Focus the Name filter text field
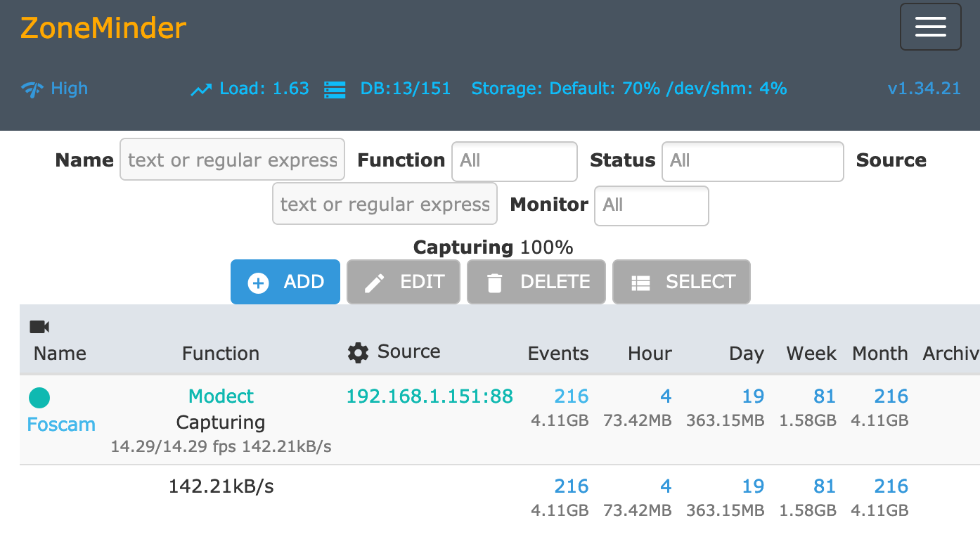This screenshot has width=980, height=537. tap(233, 160)
